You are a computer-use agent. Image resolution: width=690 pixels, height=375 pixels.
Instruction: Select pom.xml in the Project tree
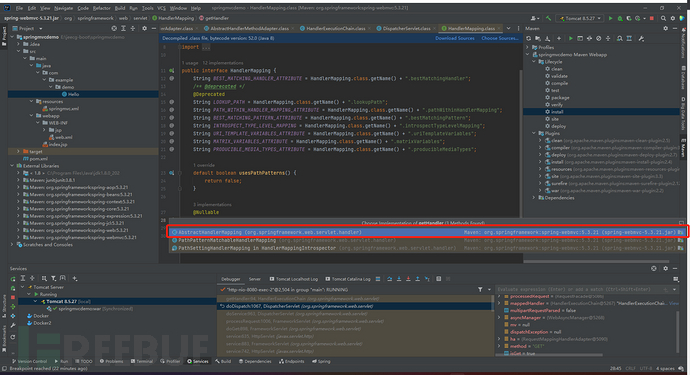[x=39, y=159]
